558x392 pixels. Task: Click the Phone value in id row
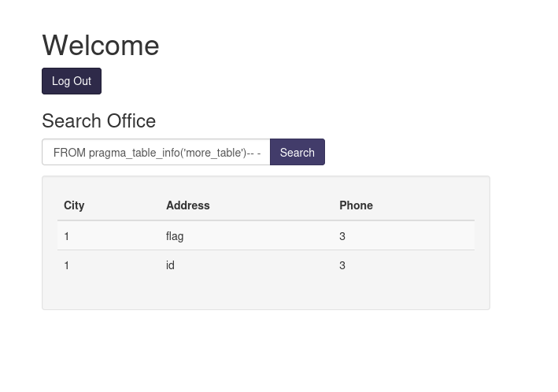pos(342,265)
